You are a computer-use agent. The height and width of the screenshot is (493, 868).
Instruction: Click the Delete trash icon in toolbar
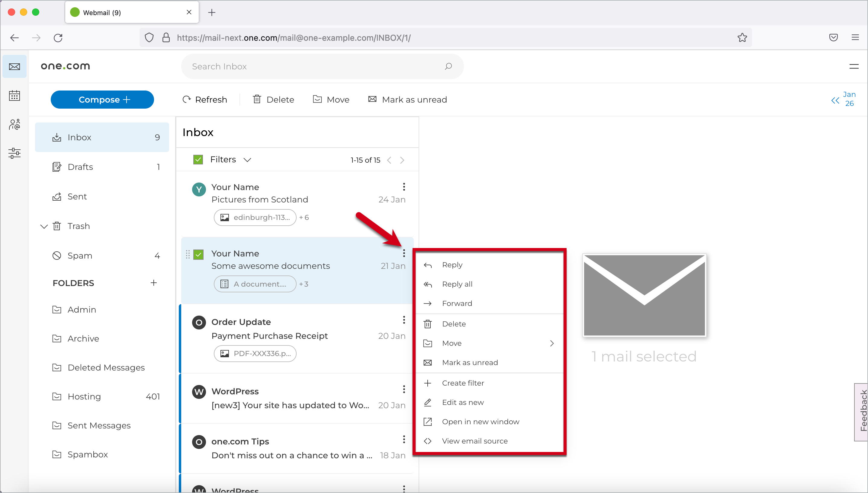[x=257, y=99]
